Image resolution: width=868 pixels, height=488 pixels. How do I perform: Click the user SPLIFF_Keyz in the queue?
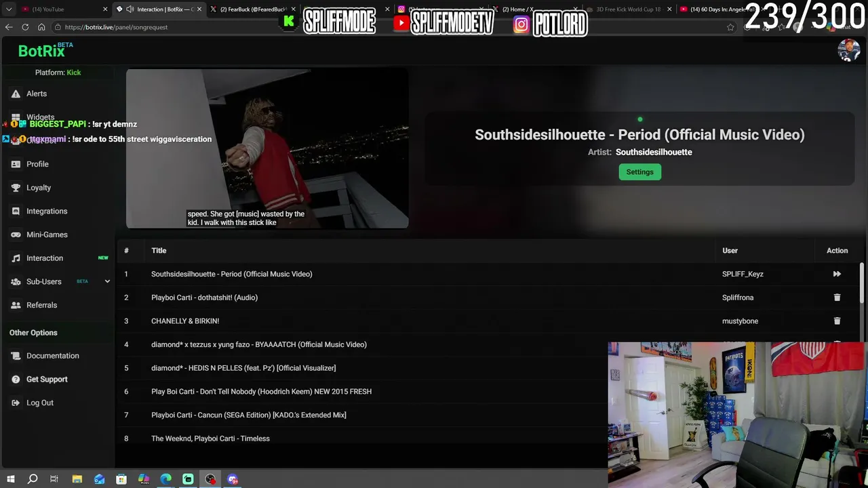click(743, 274)
